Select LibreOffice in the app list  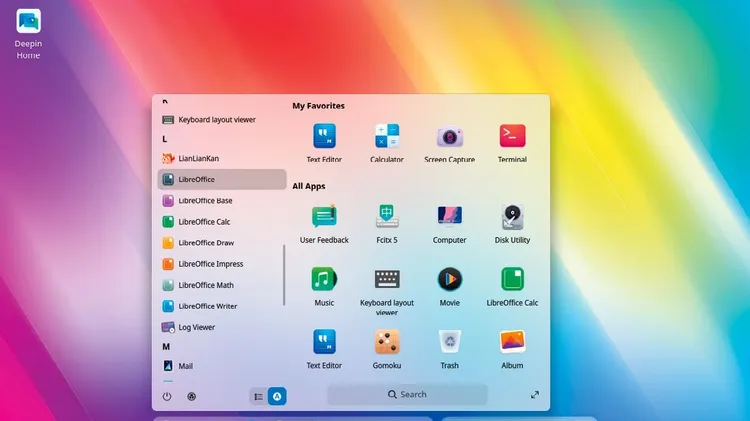222,179
